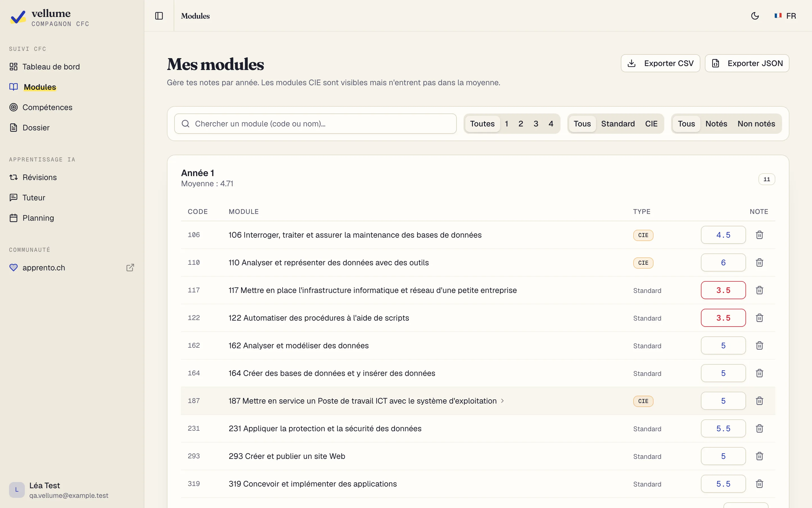Image resolution: width=812 pixels, height=508 pixels.
Task: Delete module 293 with trash icon
Action: [x=760, y=456]
